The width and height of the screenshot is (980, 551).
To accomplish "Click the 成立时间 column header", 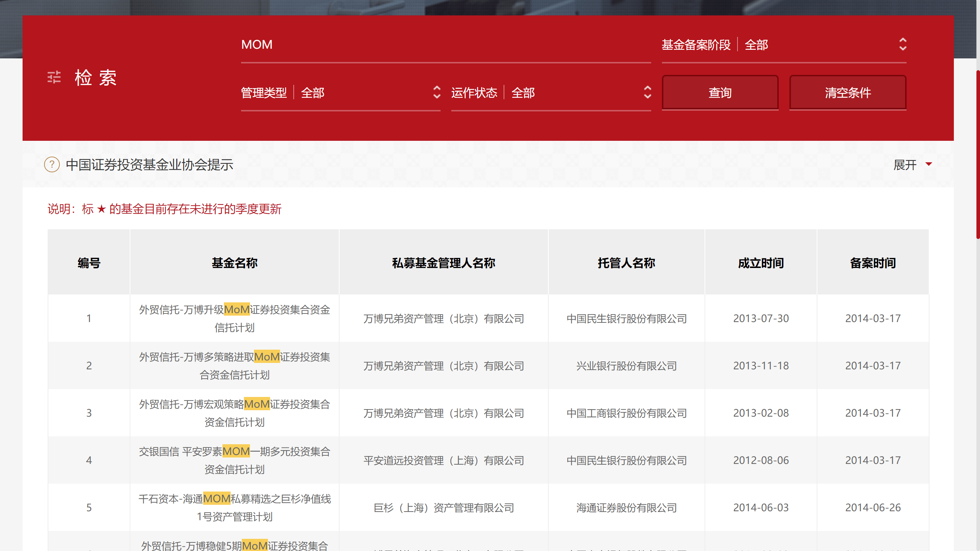I will [761, 263].
